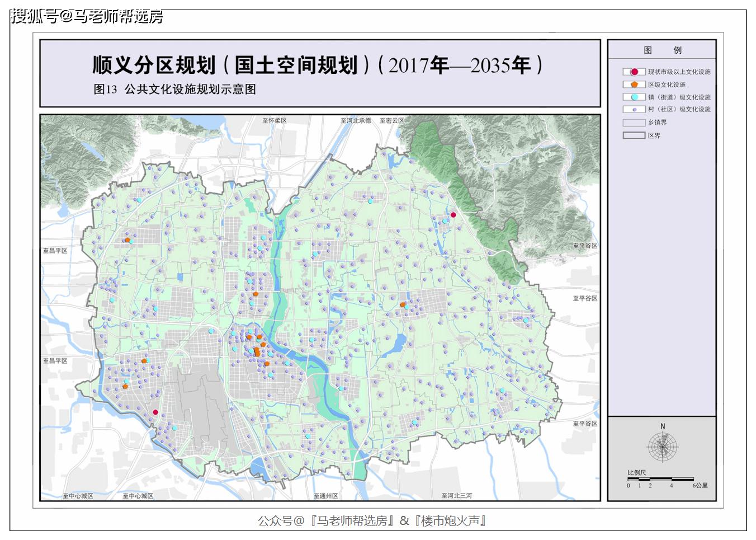
Task: Click the 至通州区 label at map bottom
Action: (x=326, y=496)
